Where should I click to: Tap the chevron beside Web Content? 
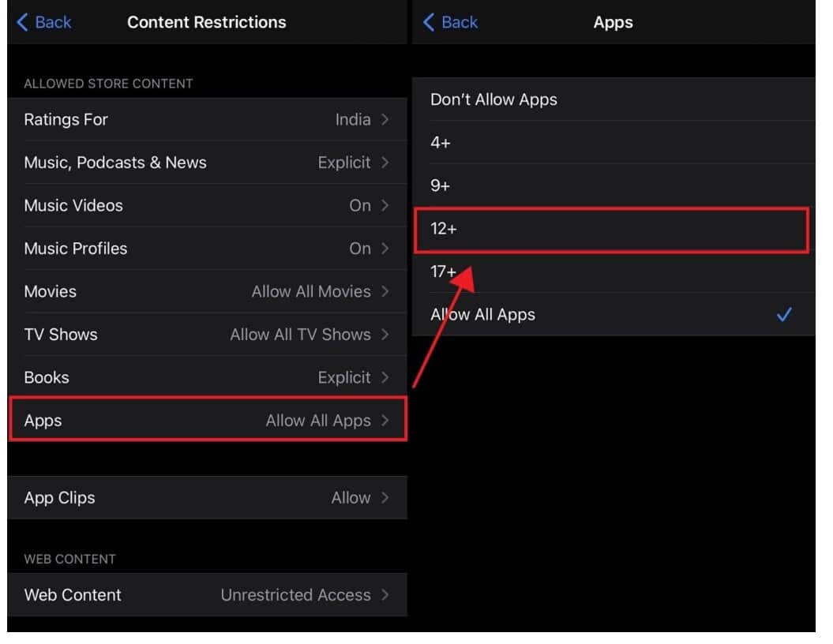385,595
